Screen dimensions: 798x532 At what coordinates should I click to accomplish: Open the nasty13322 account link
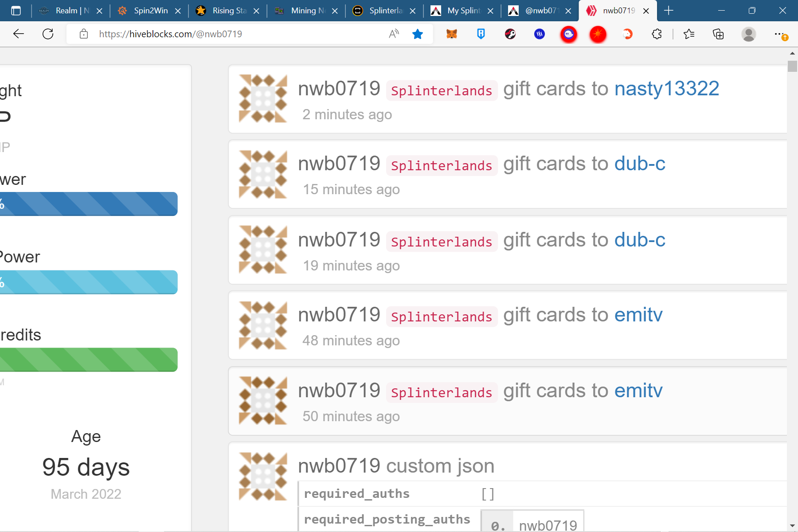pos(666,89)
